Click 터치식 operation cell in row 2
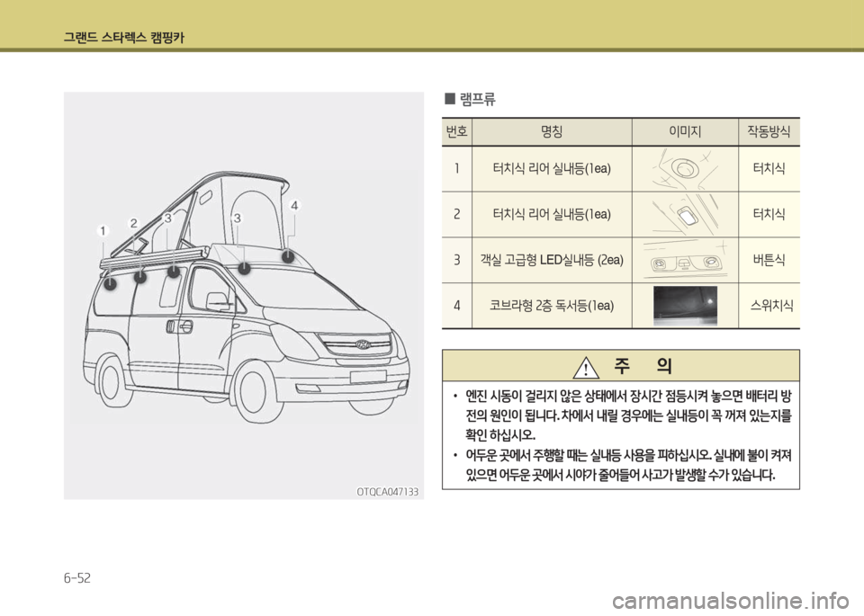This screenshot has height=616, width=864. pyautogui.click(x=769, y=214)
